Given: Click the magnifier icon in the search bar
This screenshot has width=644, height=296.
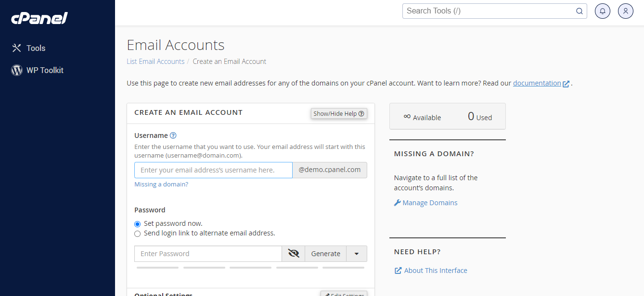Looking at the screenshot, I should (x=579, y=11).
